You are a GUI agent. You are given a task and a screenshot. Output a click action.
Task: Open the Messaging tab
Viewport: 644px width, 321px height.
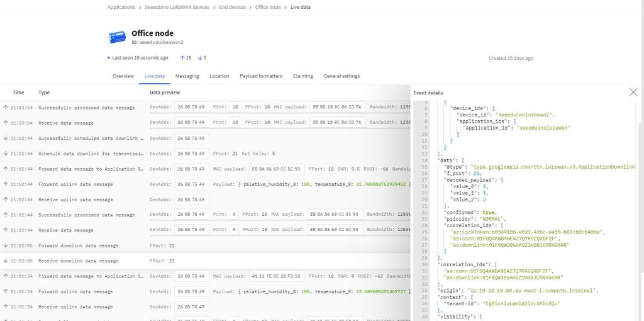click(x=187, y=76)
